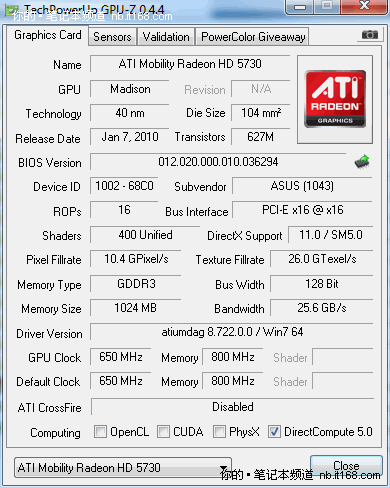The width and height of the screenshot is (390, 488).
Task: Toggle the PhysX checkbox
Action: coord(219,431)
